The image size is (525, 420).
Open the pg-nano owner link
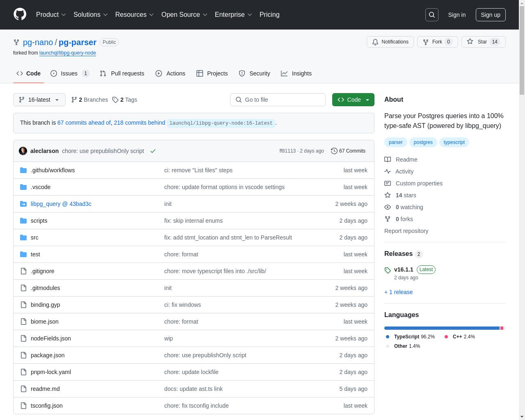click(x=38, y=42)
